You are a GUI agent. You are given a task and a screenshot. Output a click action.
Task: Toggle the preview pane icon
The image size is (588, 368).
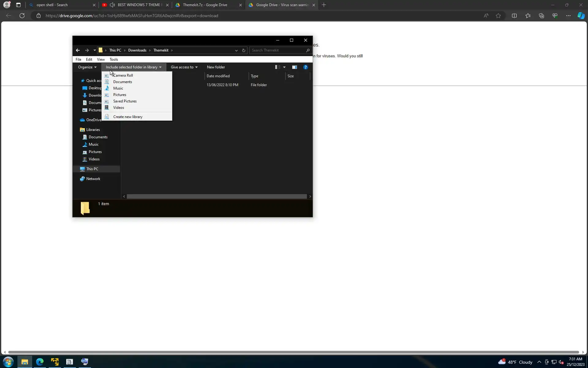coord(294,67)
